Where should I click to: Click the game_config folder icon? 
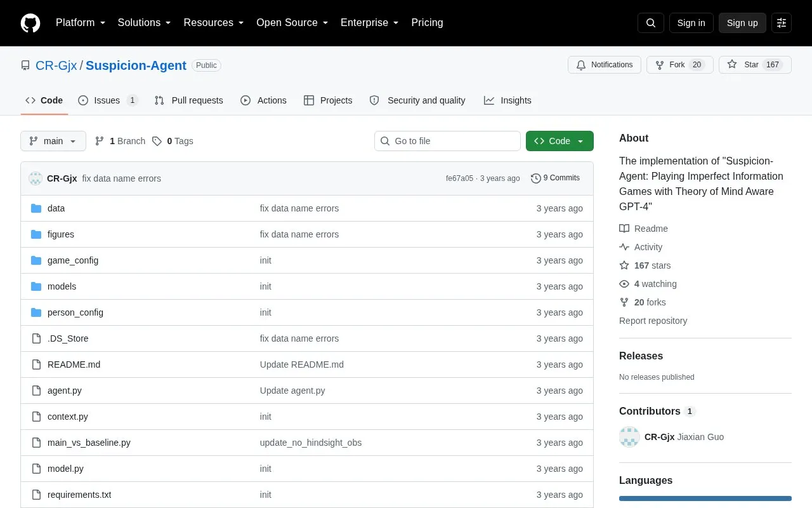[x=36, y=260]
